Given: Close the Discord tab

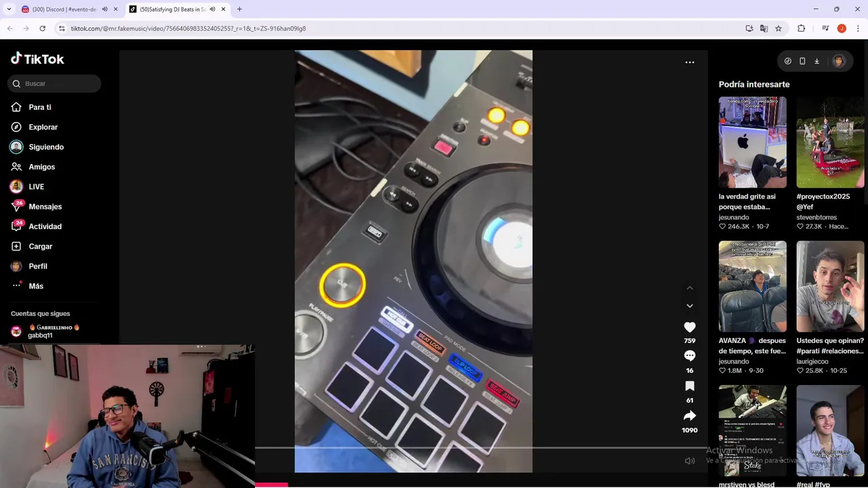Looking at the screenshot, I should pos(116,9).
